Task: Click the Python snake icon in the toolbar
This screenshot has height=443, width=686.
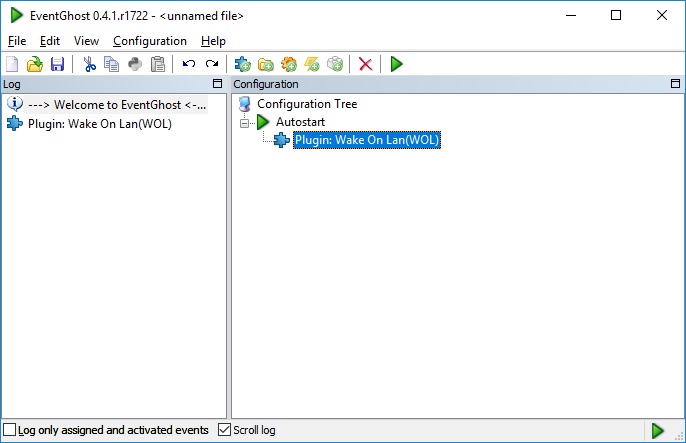Action: point(135,64)
